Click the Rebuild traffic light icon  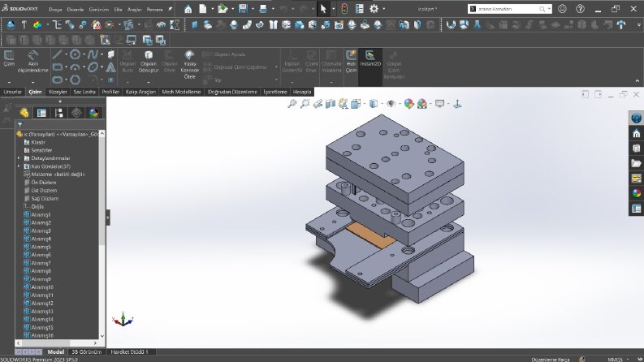(344, 9)
